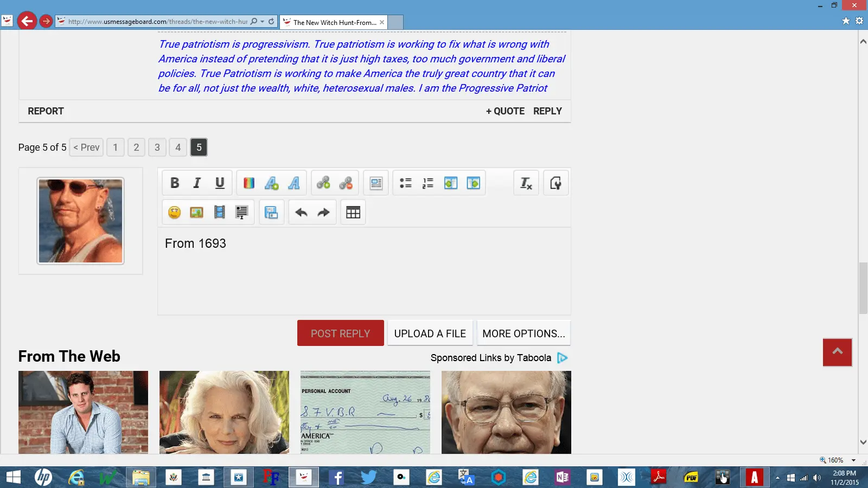Toggle italic formatting in the editor
The image size is (868, 488).
point(197,183)
